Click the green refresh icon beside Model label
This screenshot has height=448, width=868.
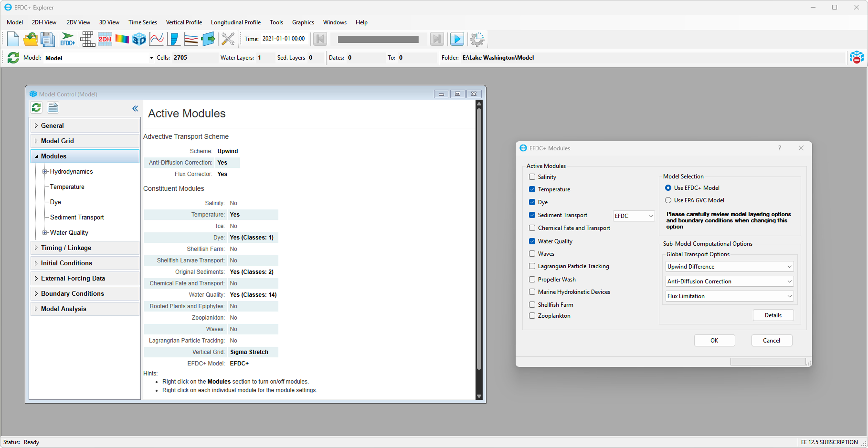point(13,58)
